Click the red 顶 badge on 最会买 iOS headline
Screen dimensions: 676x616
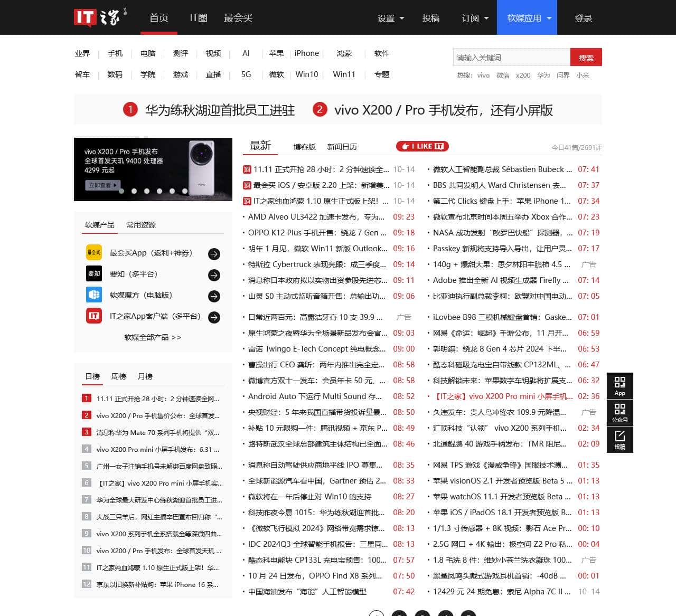click(247, 185)
